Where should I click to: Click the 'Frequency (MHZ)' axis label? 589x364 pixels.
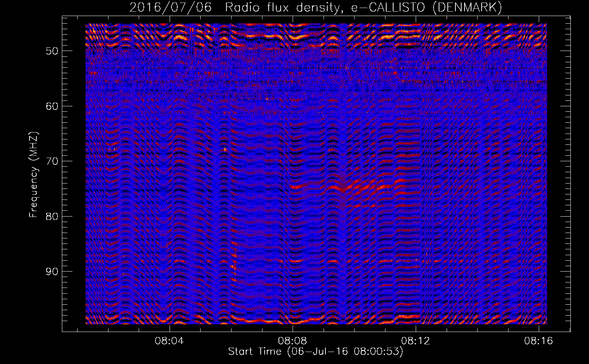tap(33, 175)
